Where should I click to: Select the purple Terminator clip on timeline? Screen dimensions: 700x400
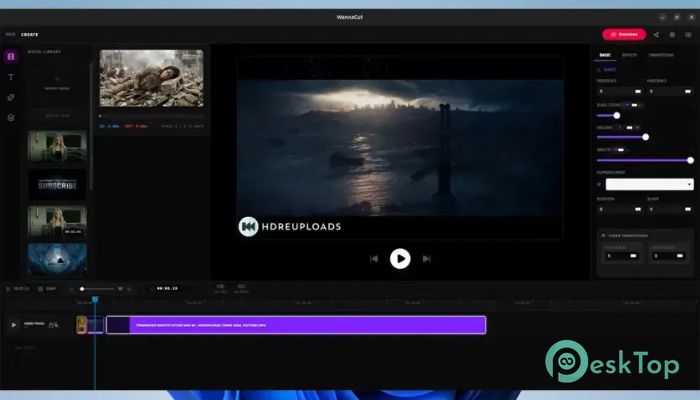click(x=296, y=325)
